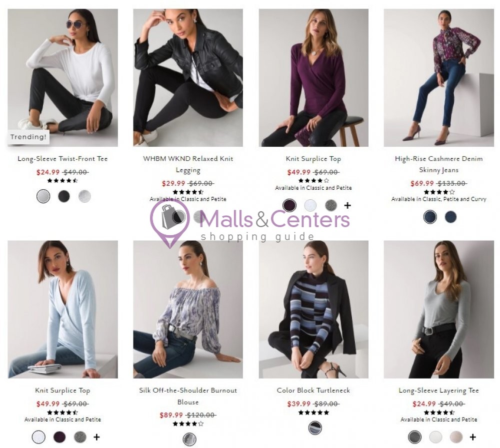Select black swatch for Long-Sleeve Twist-Front Tee

point(64,196)
